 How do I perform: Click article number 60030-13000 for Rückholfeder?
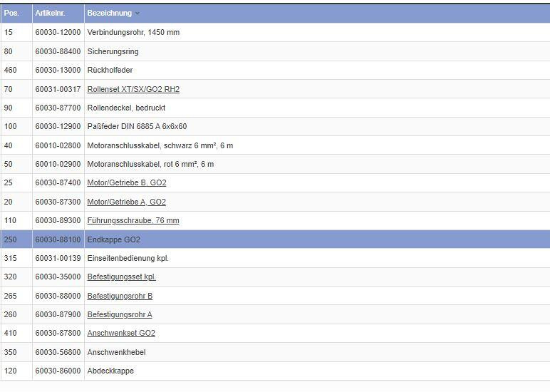pyautogui.click(x=58, y=71)
